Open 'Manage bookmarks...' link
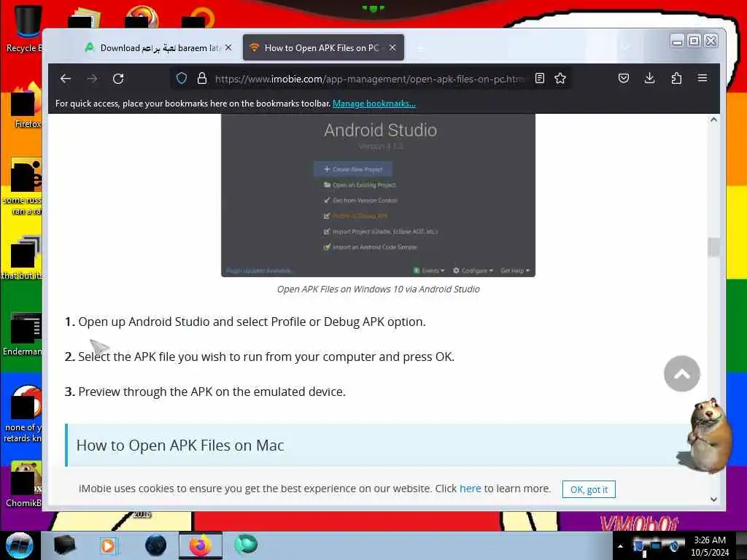Screen dimensions: 747x560 coord(374,104)
